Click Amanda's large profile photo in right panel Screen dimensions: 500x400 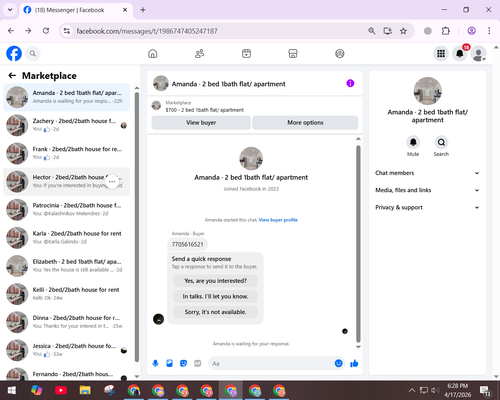[428, 91]
